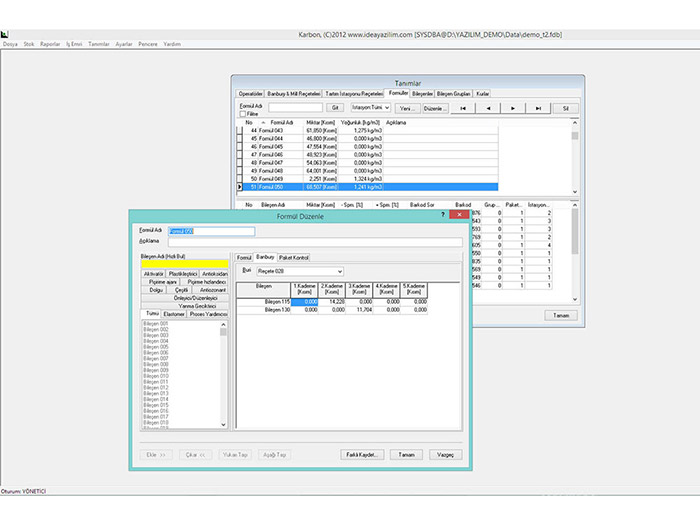This screenshot has height=525, width=700.
Task: Click the help question mark in Formül Düzenle
Action: coord(443,214)
